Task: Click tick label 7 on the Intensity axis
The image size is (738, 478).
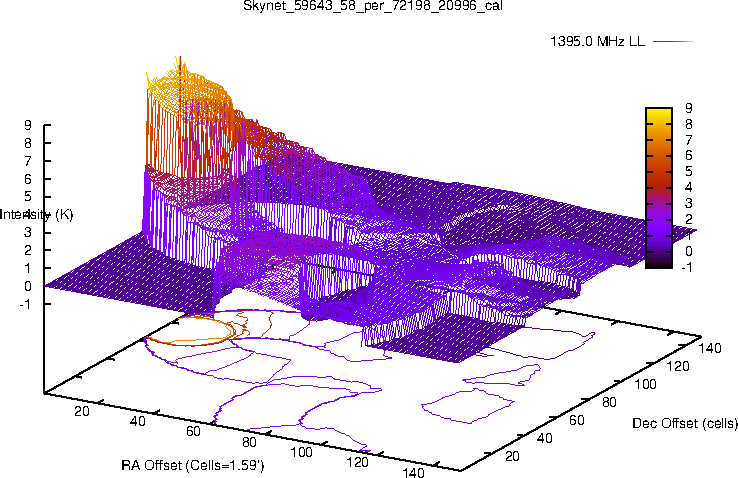Action: 28,161
